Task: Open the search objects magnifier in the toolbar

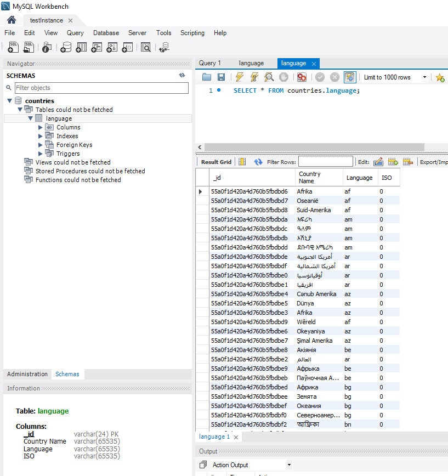Action: pos(146,47)
